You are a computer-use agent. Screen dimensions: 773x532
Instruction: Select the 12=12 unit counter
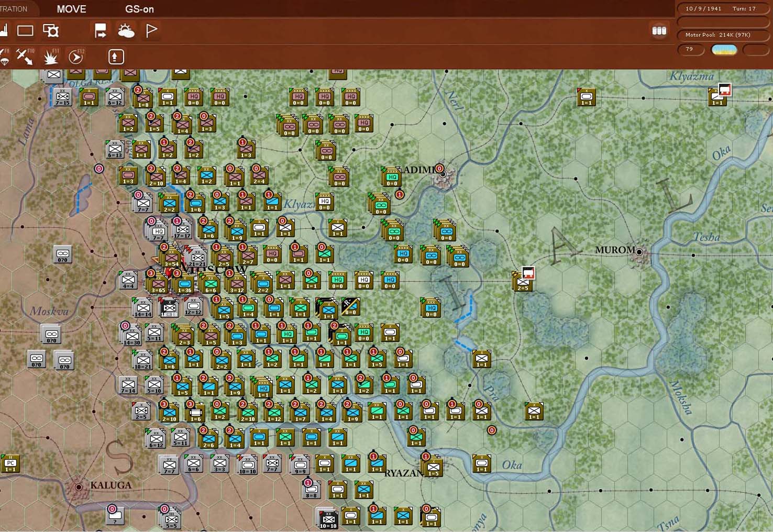pyautogui.click(x=194, y=306)
